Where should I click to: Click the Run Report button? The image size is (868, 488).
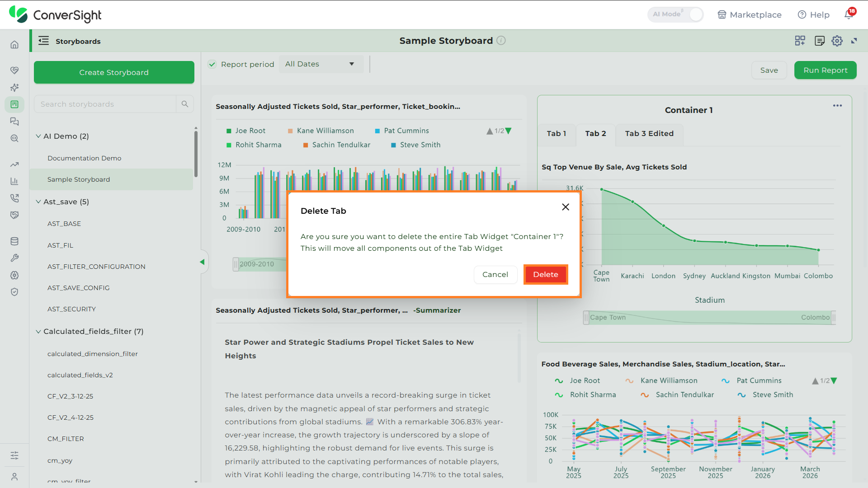click(825, 70)
